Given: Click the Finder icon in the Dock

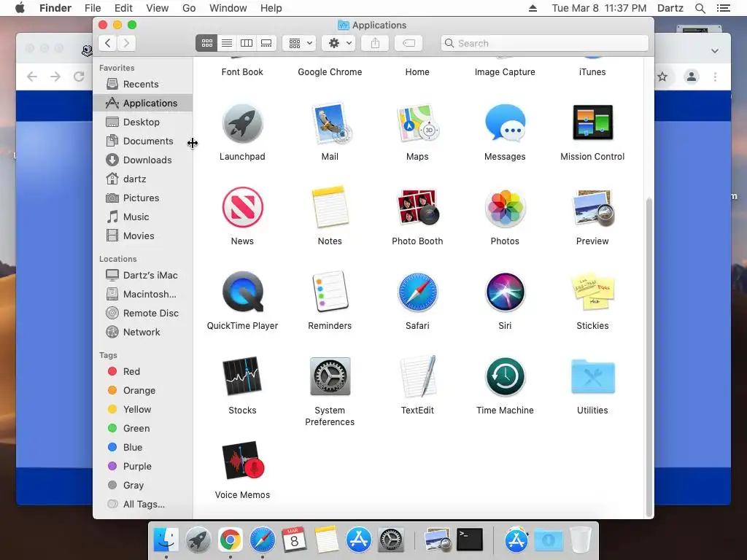Looking at the screenshot, I should [x=166, y=540].
